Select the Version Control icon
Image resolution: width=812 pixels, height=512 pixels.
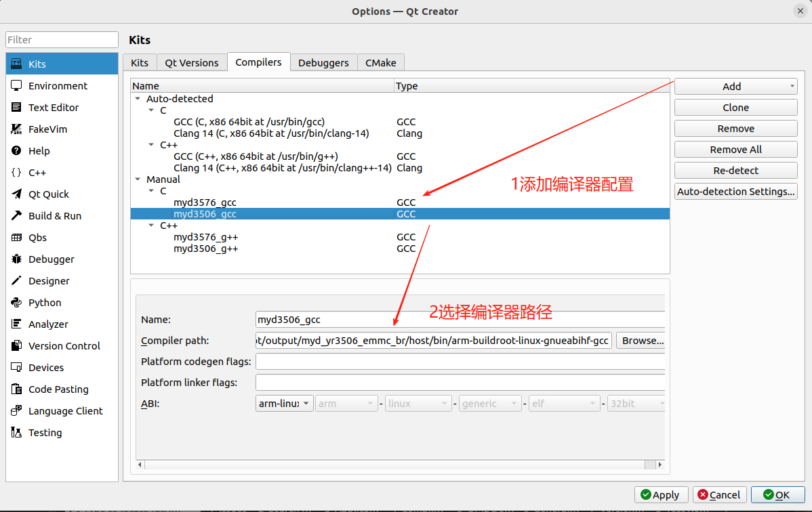point(16,345)
